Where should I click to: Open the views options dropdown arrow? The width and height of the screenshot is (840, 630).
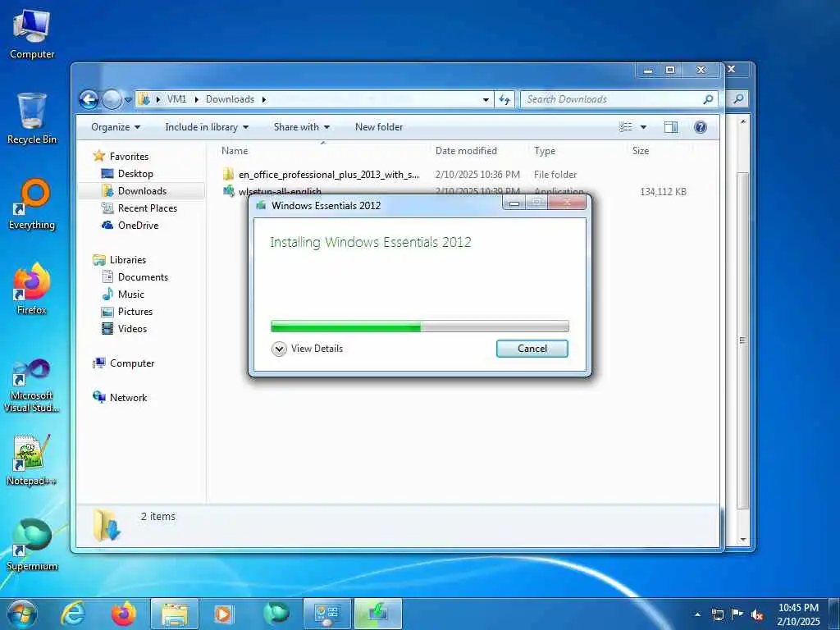click(643, 127)
